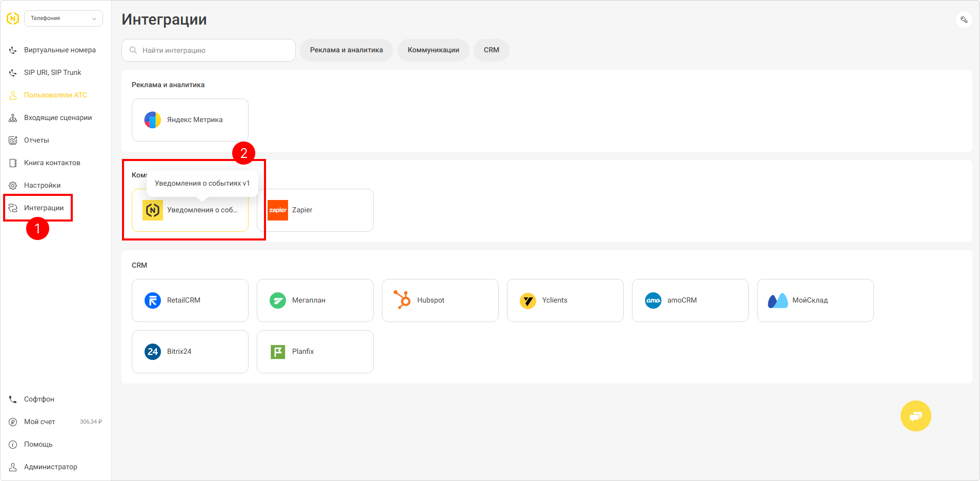Click the МойСклад logo icon
The height and width of the screenshot is (481, 980).
[x=778, y=300]
